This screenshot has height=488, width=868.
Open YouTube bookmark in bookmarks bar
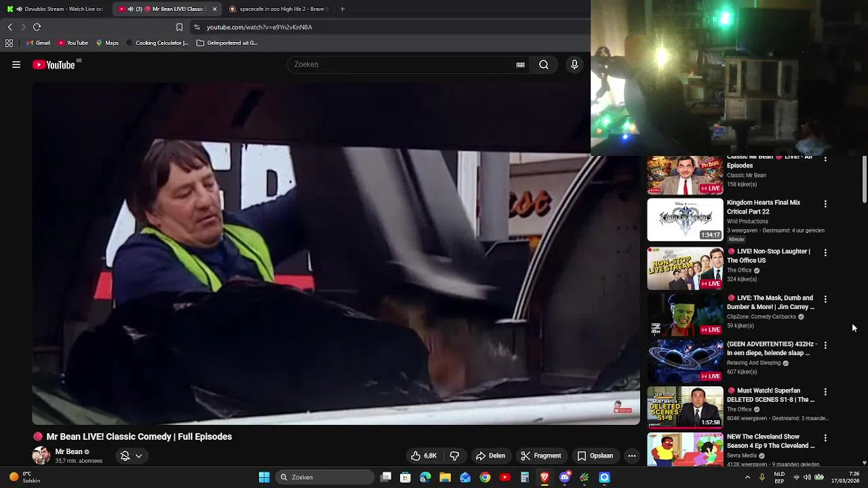pyautogui.click(x=73, y=43)
